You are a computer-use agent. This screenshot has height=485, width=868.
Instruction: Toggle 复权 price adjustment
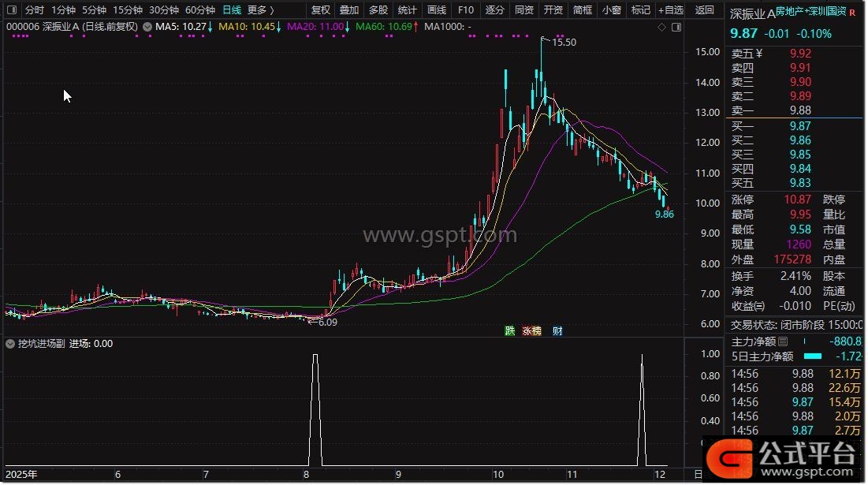tap(321, 10)
